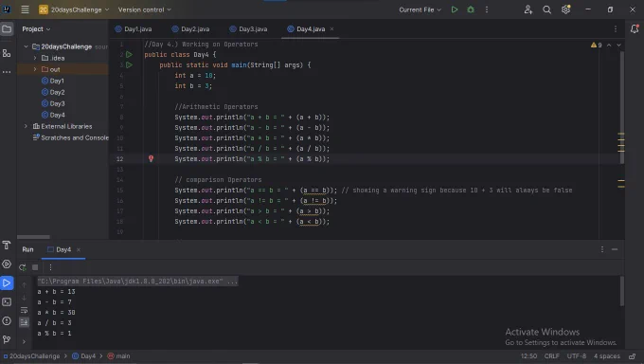The image size is (644, 364).
Task: Open Run panel toolbar more options
Action: tap(50, 267)
